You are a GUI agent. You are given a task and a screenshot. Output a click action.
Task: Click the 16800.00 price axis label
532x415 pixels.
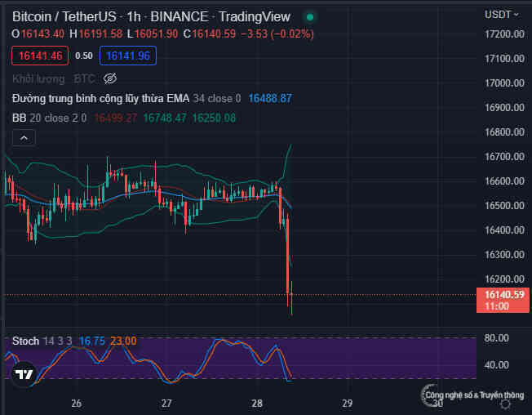[x=504, y=132]
